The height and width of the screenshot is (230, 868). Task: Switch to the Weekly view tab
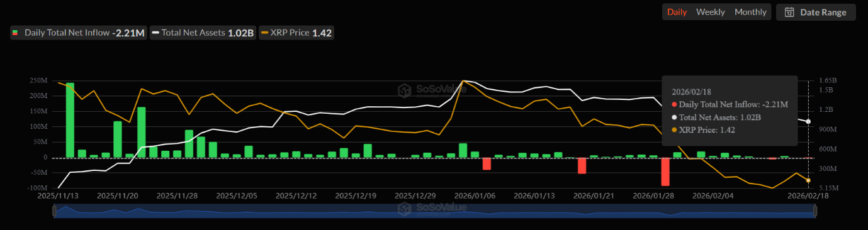pyautogui.click(x=710, y=12)
